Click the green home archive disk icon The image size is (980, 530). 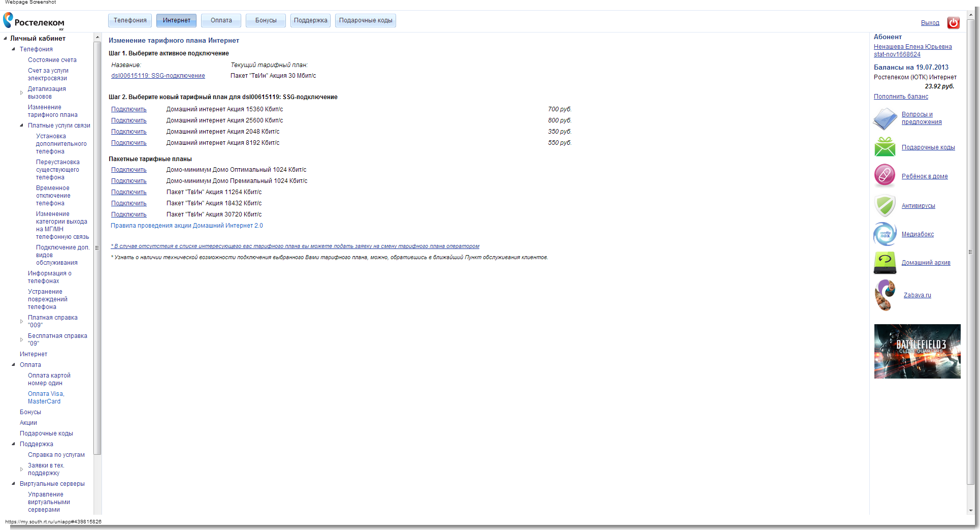(x=885, y=263)
